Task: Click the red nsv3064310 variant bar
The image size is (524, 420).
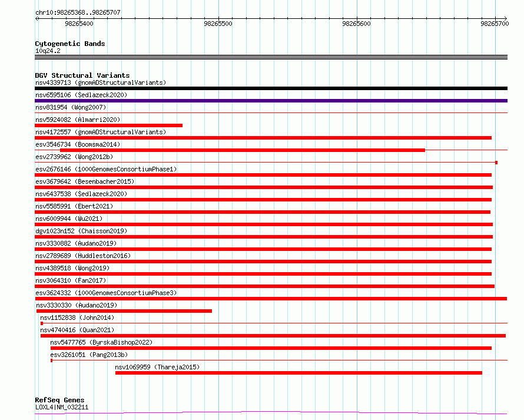Action: [264, 286]
